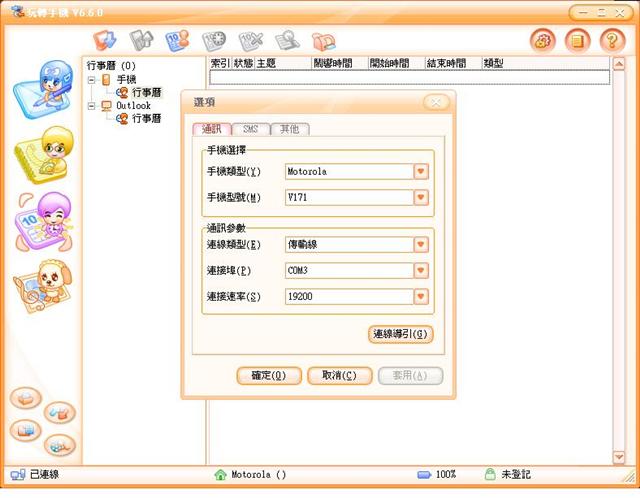Viewport: 640px width, 498px height.
Task: Open the 連接速率 19200 dropdown
Action: [421, 296]
